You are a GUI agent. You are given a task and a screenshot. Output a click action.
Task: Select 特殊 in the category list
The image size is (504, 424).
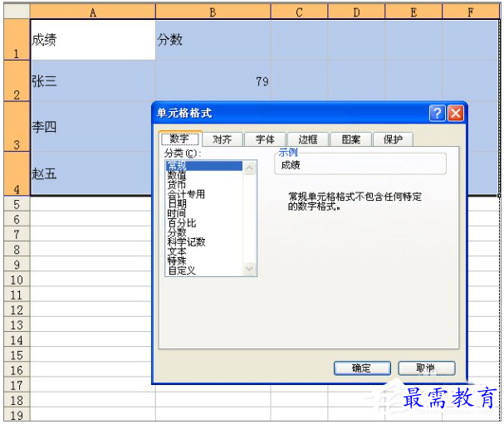pyautogui.click(x=204, y=261)
